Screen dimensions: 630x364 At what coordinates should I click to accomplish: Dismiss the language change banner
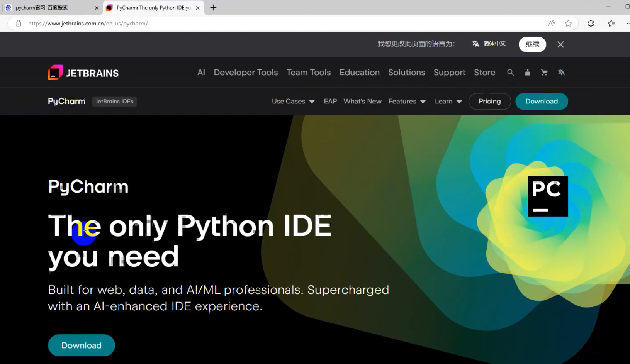coord(560,44)
